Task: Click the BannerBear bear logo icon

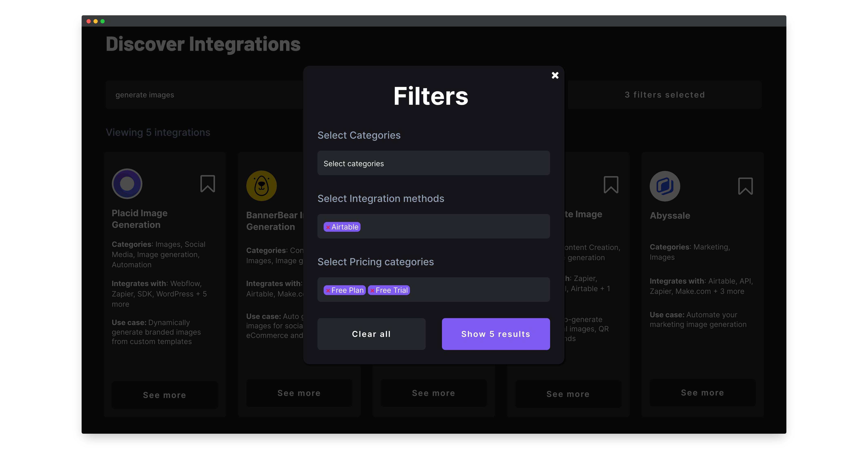Action: coord(261,185)
